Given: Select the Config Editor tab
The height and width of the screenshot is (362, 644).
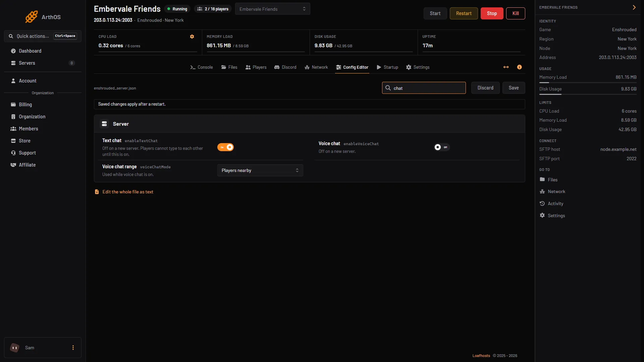Looking at the screenshot, I should (352, 67).
